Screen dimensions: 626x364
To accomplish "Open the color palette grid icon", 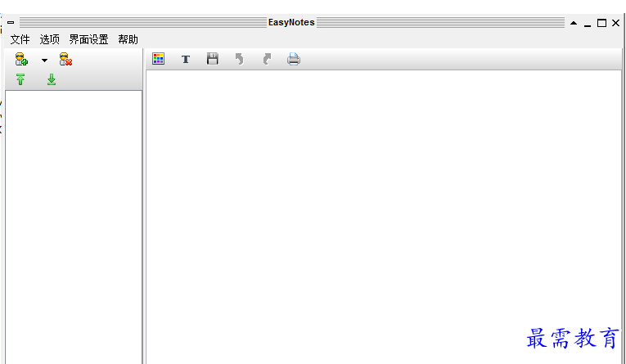I will click(159, 59).
